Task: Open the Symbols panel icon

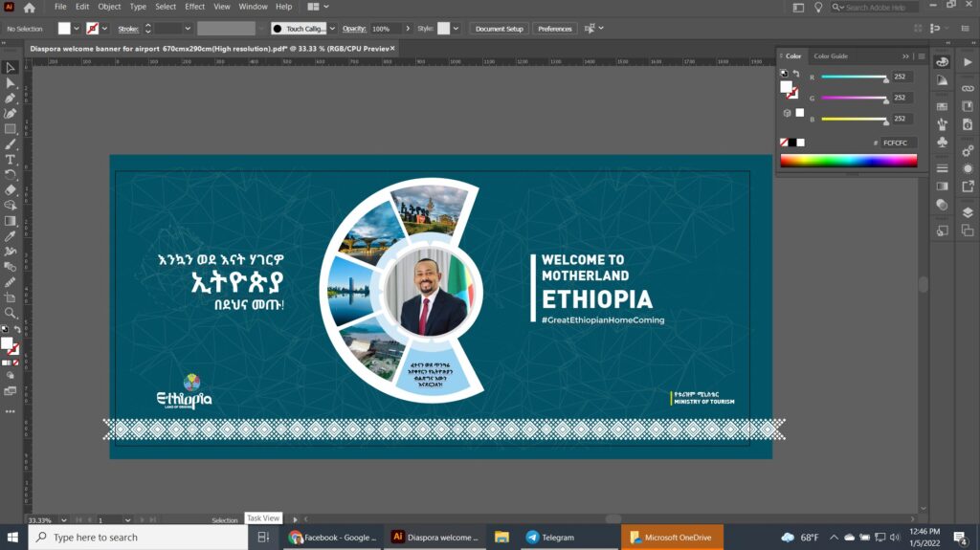Action: click(942, 143)
